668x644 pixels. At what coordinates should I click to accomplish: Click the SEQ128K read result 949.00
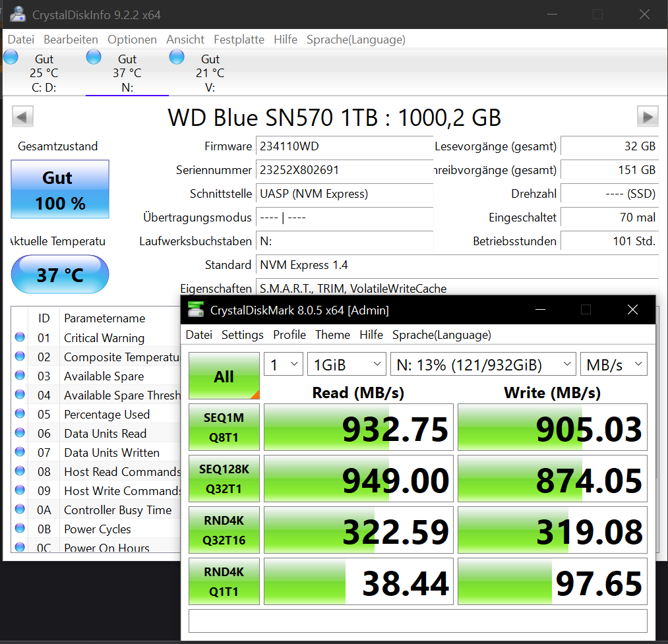[x=359, y=479]
